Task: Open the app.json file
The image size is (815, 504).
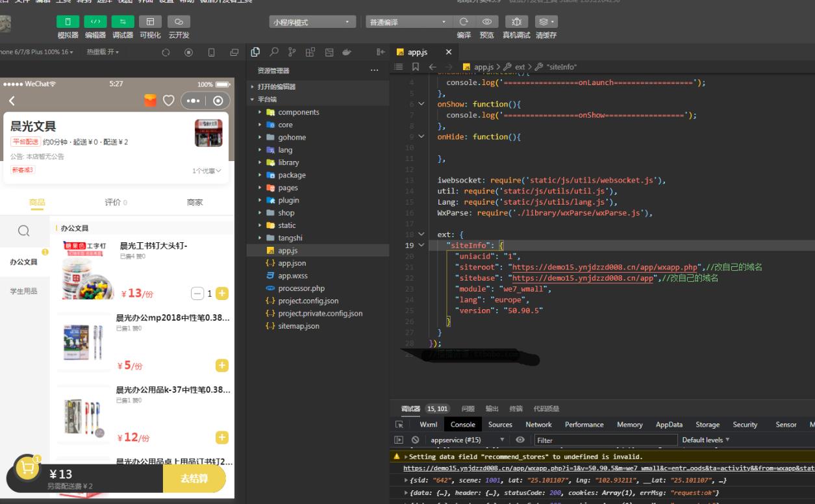Action: click(x=292, y=263)
